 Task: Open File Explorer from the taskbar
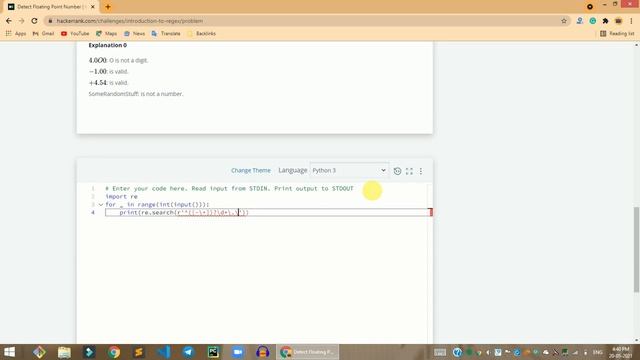click(x=64, y=352)
